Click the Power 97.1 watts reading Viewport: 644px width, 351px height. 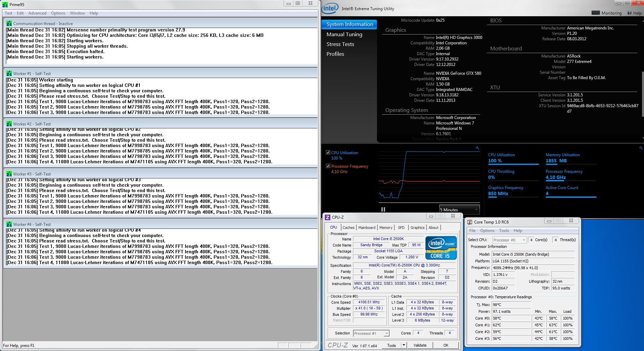click(x=511, y=311)
